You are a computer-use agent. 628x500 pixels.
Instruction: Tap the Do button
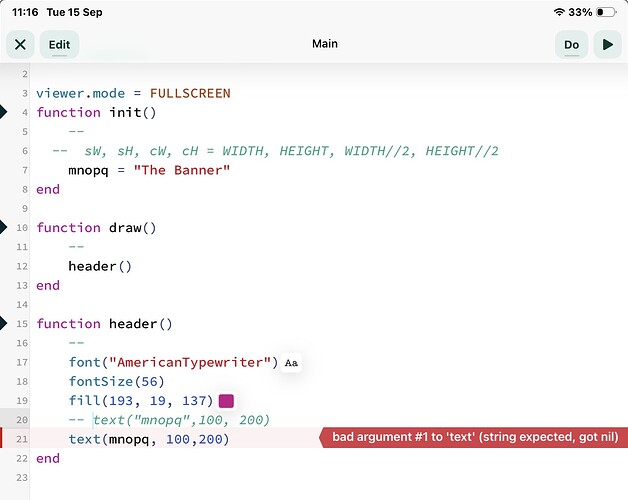click(571, 44)
